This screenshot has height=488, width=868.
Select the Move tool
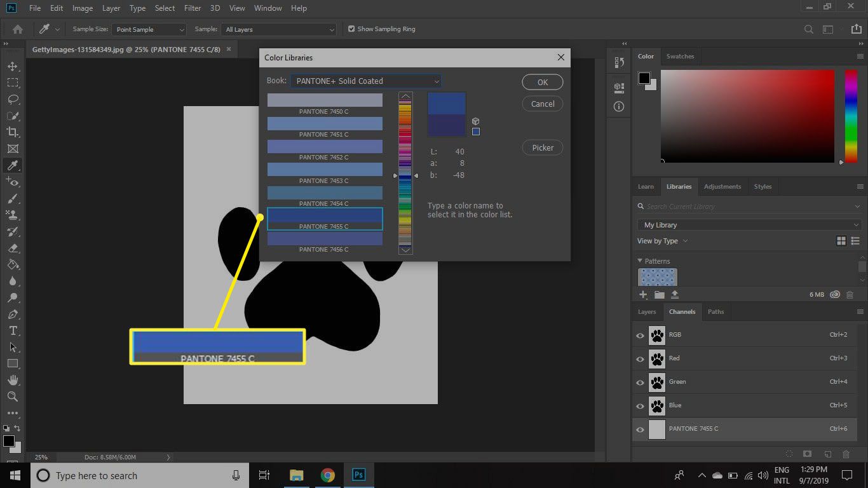(13, 66)
